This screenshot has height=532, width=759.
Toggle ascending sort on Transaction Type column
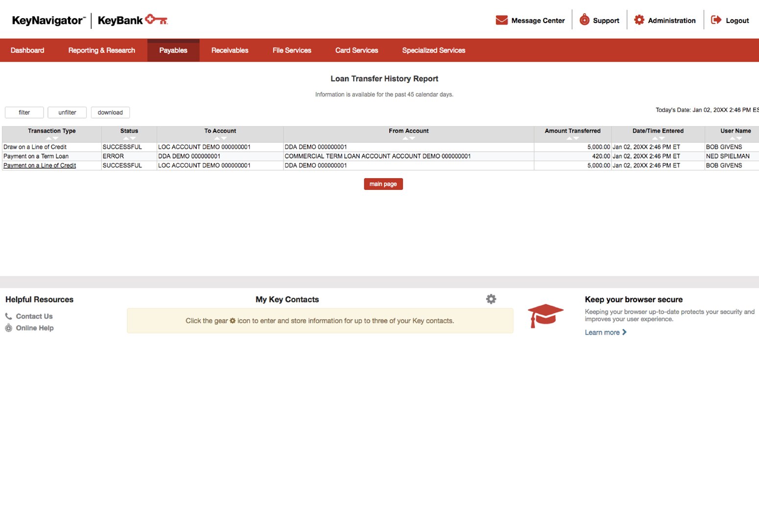point(48,139)
